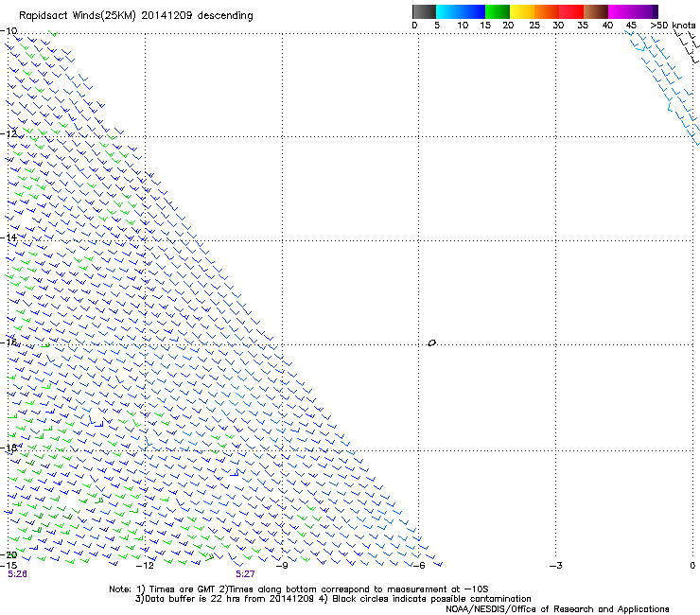Click the longitude label '-3' on bottom axis
Screen dimensions: 700x615
tap(556, 566)
